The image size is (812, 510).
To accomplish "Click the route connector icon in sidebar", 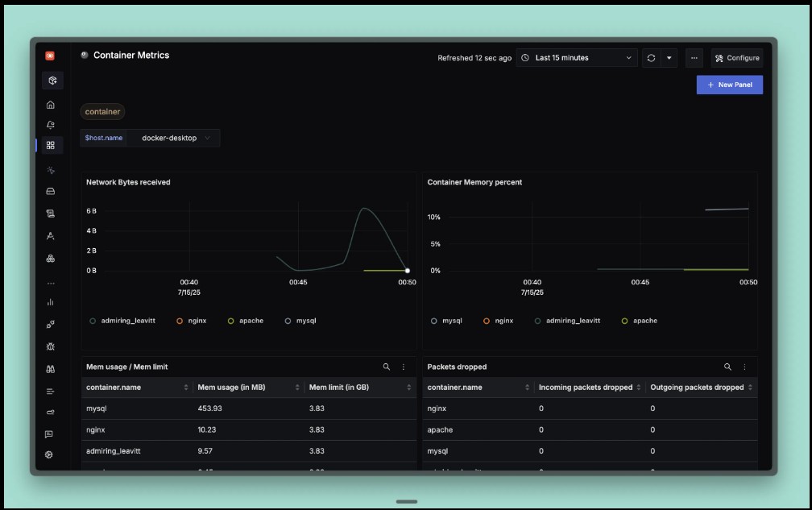I will (x=50, y=413).
